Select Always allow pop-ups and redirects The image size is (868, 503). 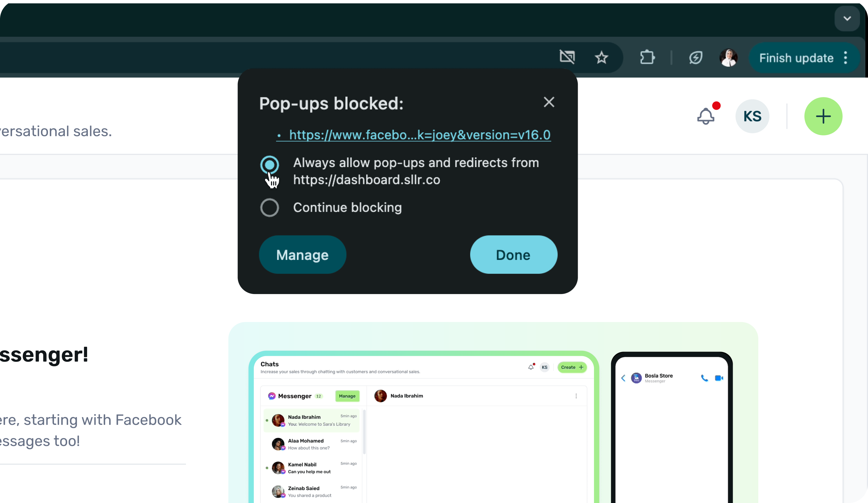269,165
